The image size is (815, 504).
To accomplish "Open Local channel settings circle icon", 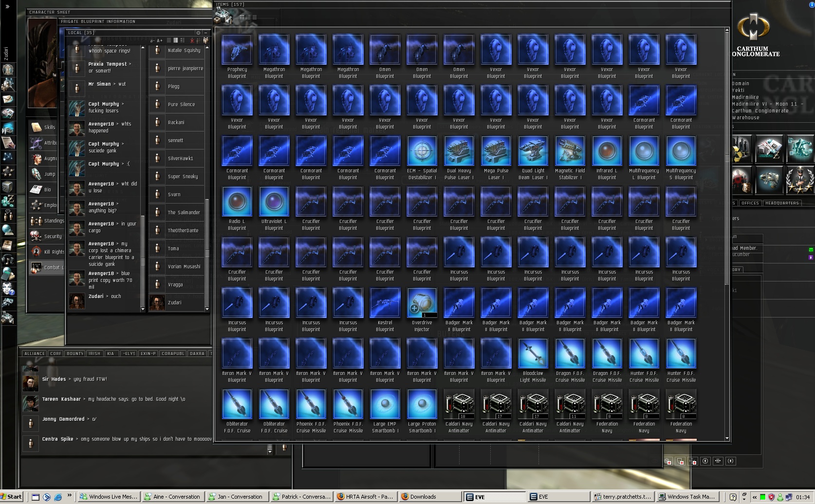I will click(x=198, y=33).
